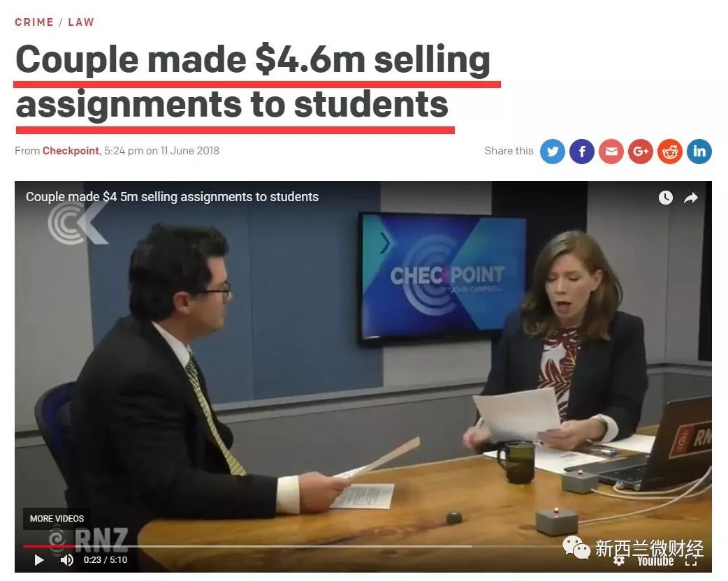Share article on Facebook
The width and height of the screenshot is (728, 581).
(582, 152)
